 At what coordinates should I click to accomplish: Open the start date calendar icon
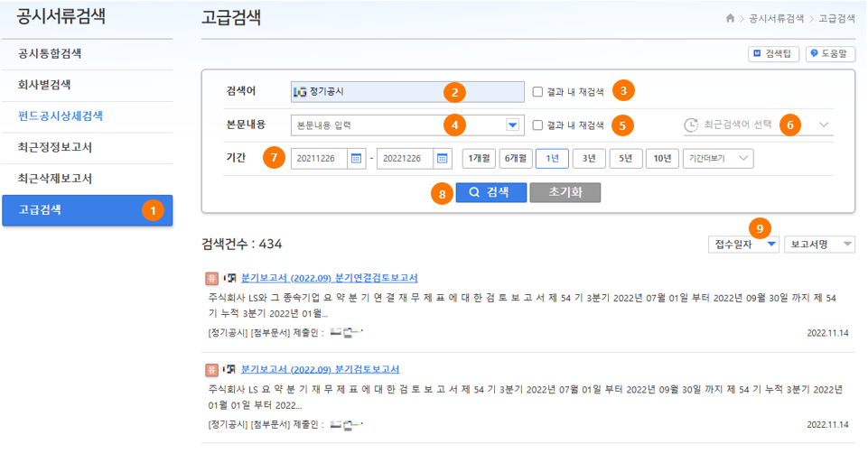(x=357, y=159)
